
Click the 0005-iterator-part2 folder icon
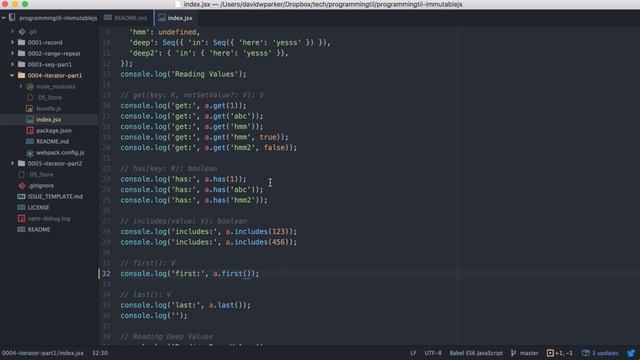(x=22, y=163)
